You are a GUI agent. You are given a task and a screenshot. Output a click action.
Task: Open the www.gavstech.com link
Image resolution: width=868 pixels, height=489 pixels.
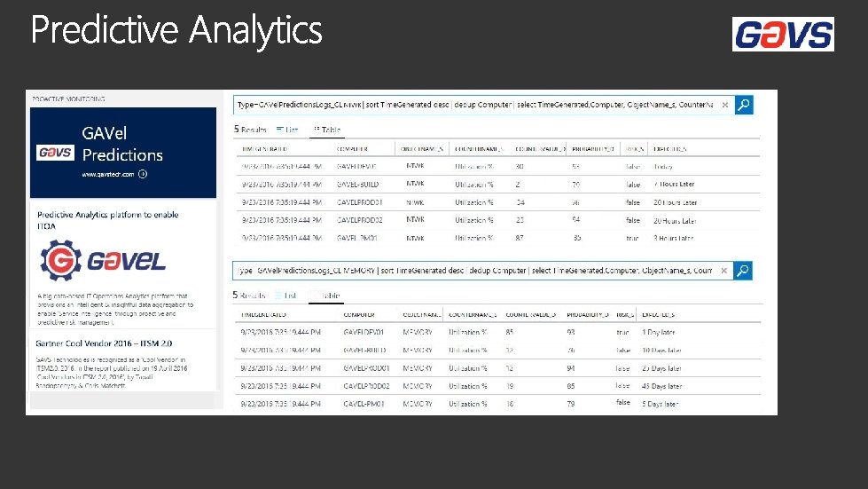point(108,174)
